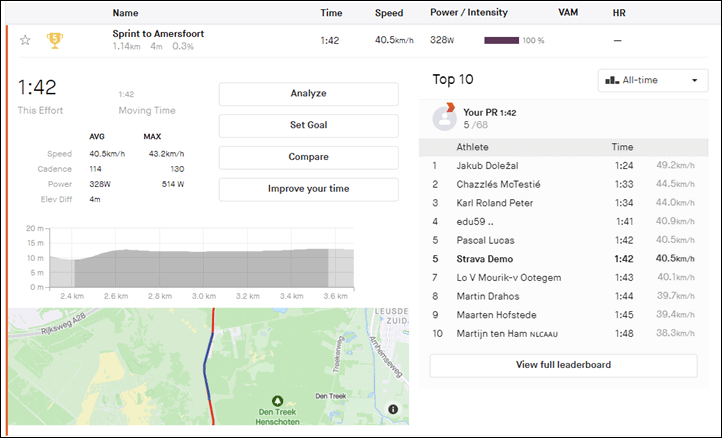This screenshot has width=722, height=438.
Task: Click edu59's 1:41 time
Action: pos(624,222)
